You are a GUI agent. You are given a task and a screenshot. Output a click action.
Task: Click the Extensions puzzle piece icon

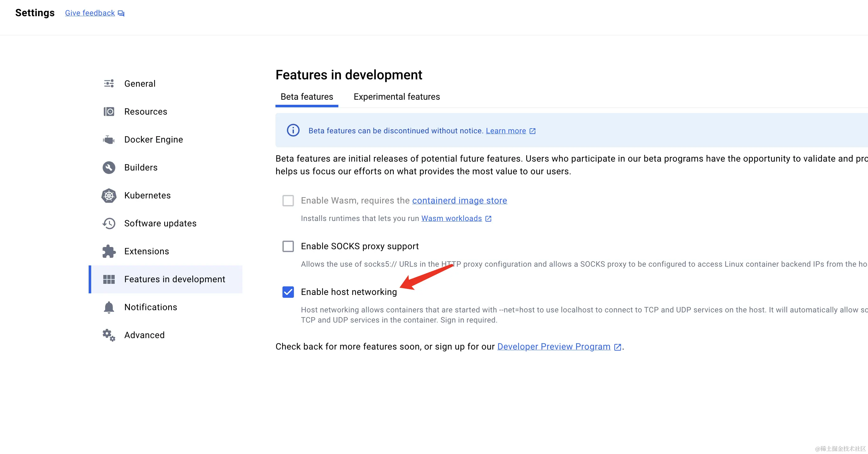click(109, 251)
